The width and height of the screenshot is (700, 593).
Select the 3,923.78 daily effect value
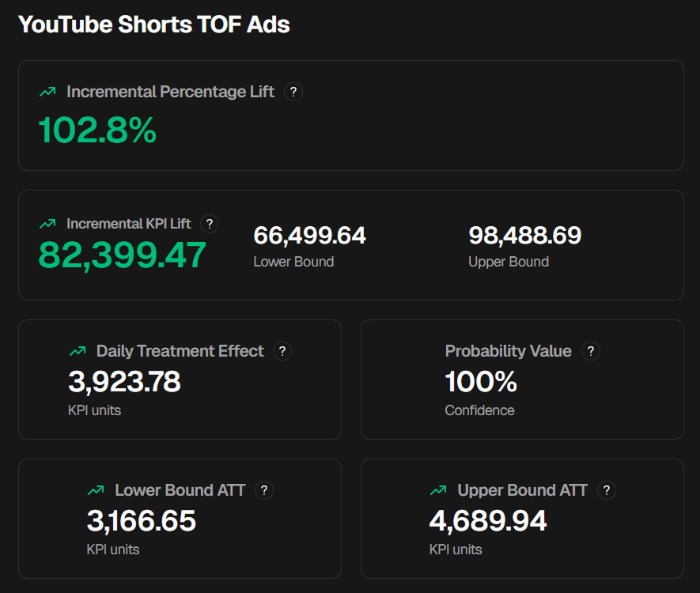pyautogui.click(x=124, y=382)
